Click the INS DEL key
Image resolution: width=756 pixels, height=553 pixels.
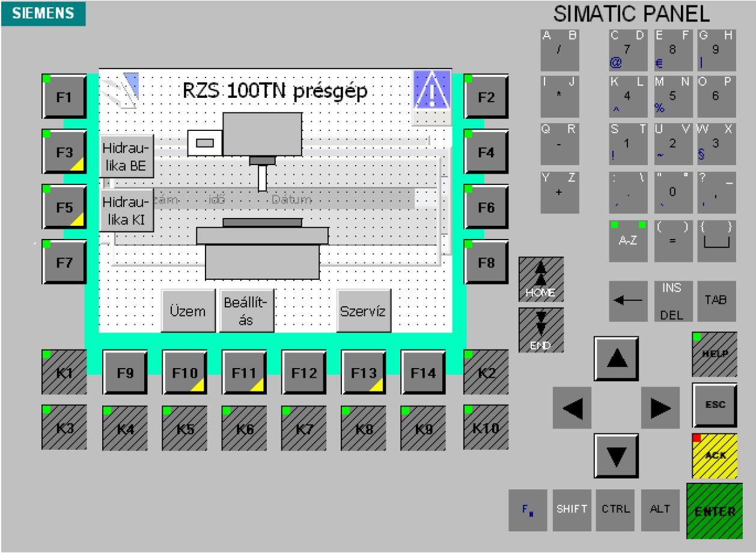click(673, 301)
